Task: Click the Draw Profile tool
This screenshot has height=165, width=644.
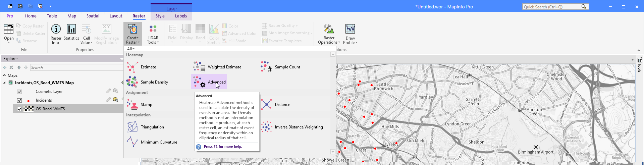Action: [x=350, y=34]
